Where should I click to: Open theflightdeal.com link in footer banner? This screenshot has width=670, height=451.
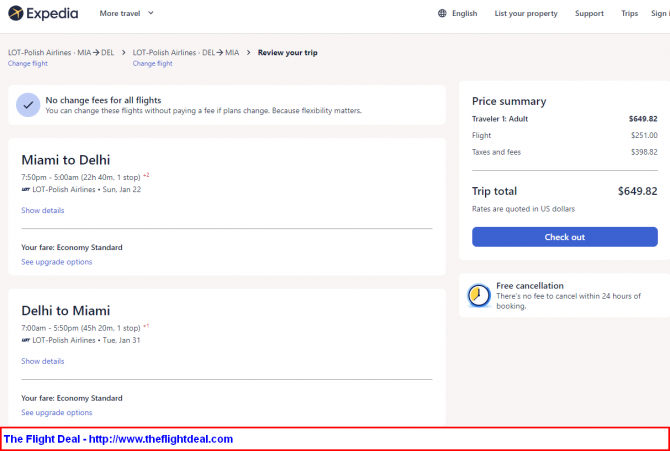tap(161, 439)
